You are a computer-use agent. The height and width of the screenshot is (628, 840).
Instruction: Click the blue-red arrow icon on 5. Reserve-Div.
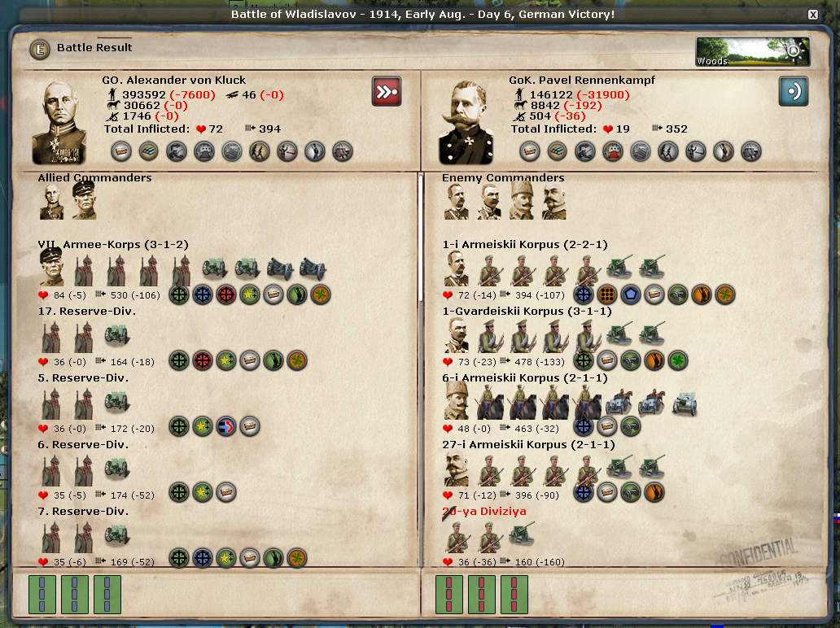[226, 427]
